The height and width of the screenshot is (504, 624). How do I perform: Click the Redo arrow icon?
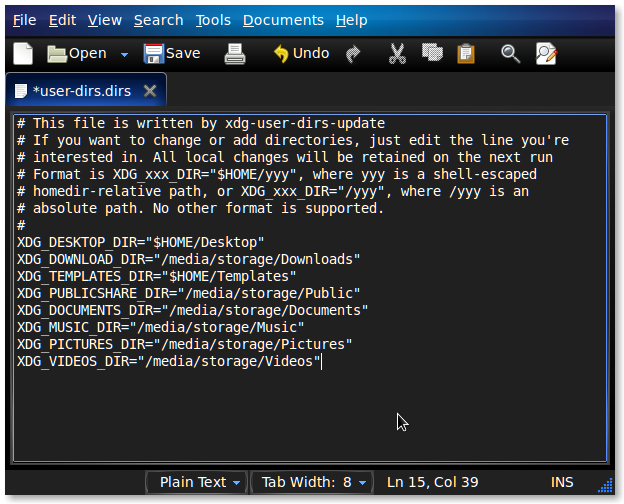pyautogui.click(x=353, y=54)
